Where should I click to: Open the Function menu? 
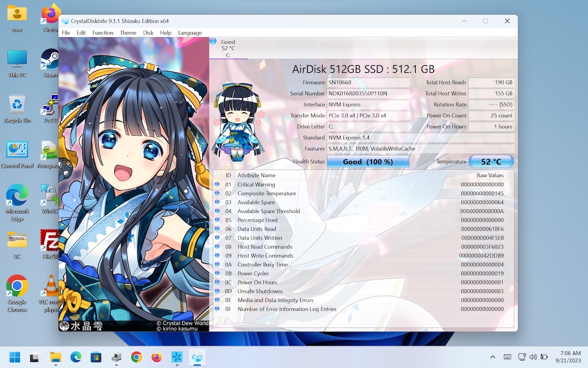[102, 33]
